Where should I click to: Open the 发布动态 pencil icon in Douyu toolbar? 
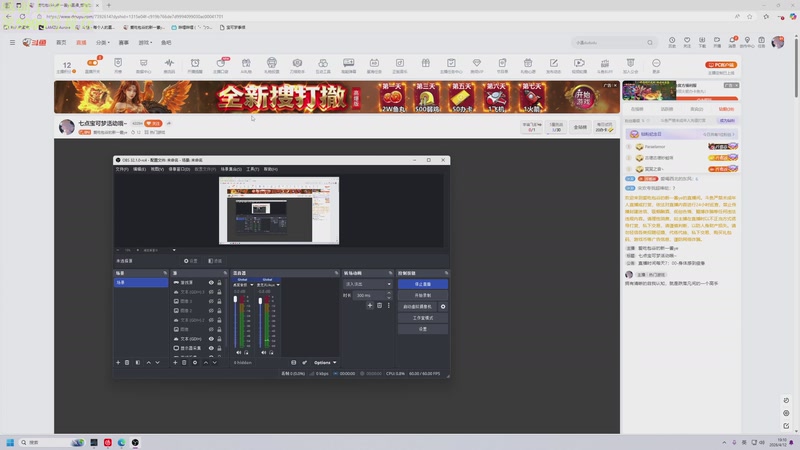pyautogui.click(x=554, y=65)
